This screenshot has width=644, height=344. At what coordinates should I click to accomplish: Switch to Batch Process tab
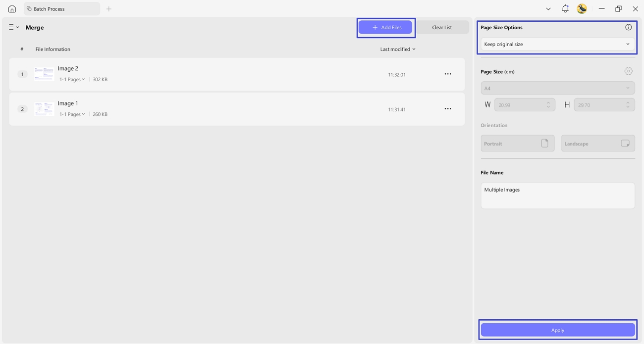pyautogui.click(x=62, y=9)
